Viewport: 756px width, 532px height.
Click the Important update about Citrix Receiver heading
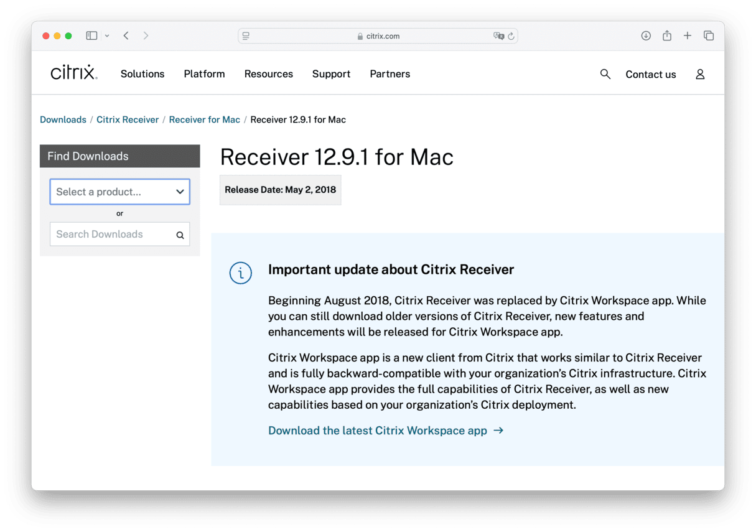[x=391, y=269]
